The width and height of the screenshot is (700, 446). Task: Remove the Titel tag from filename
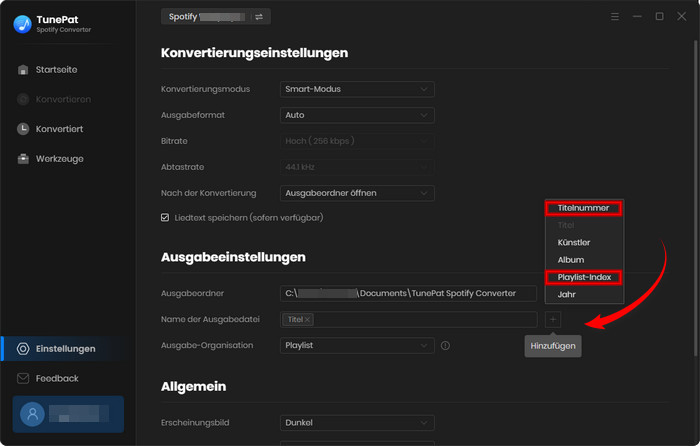(x=308, y=320)
